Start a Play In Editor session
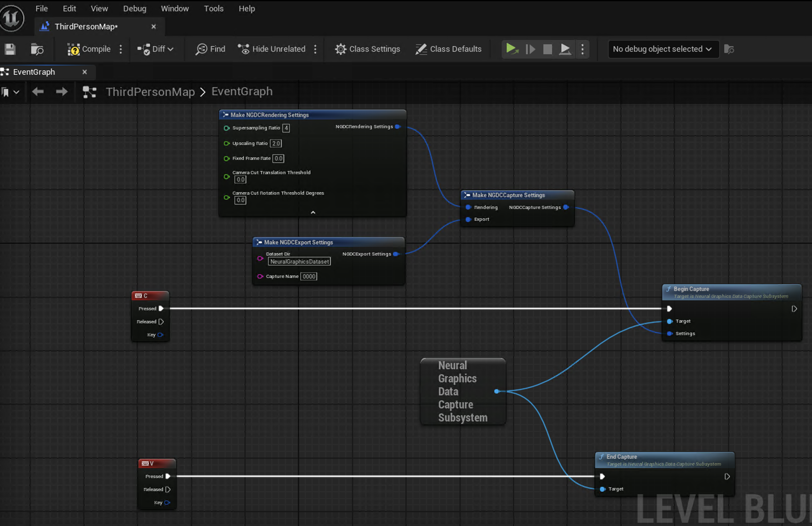 tap(512, 49)
